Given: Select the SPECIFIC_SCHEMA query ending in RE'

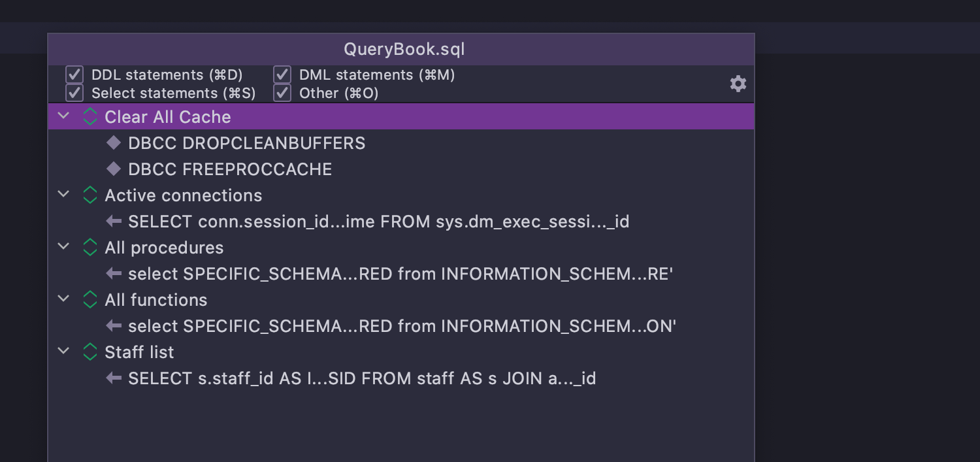Looking at the screenshot, I should [401, 274].
